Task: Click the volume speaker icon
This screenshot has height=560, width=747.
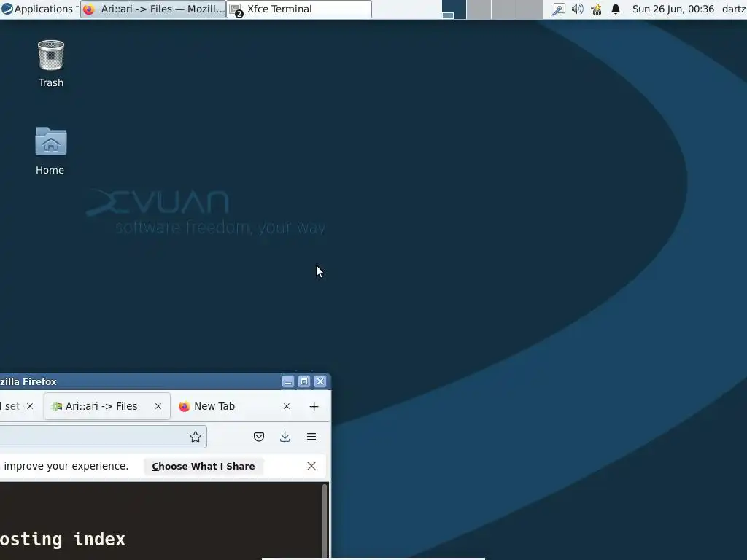Action: [x=577, y=9]
